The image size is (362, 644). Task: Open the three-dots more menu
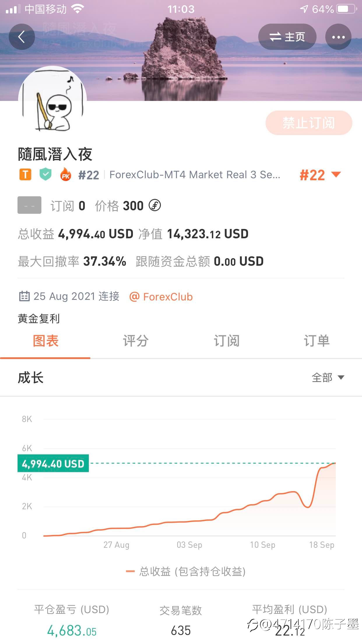tap(338, 37)
